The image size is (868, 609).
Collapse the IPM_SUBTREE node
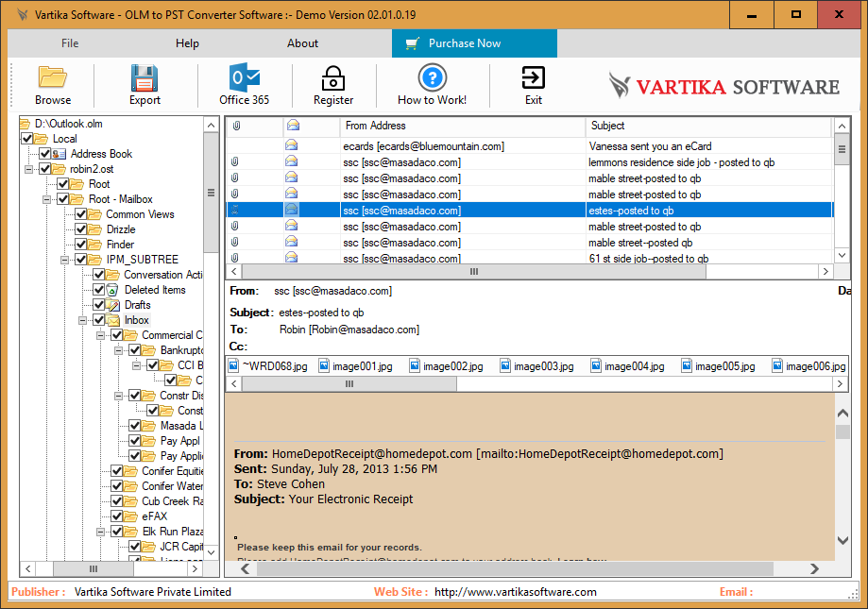coord(64,260)
